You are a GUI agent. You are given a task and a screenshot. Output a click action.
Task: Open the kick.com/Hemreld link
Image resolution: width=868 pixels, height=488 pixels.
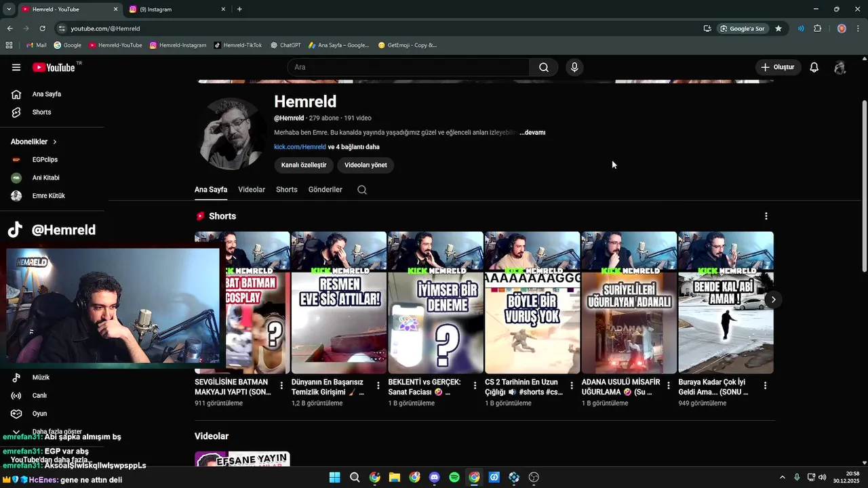[300, 147]
